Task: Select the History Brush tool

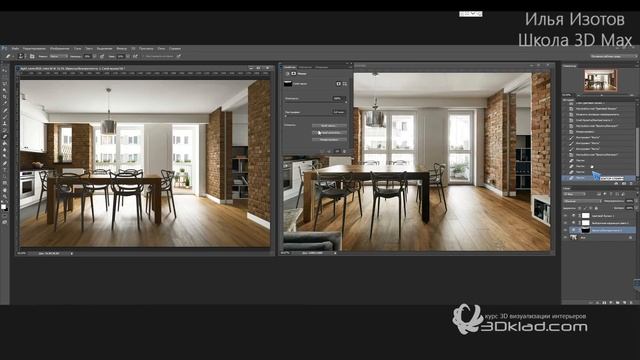Action: coord(6,129)
